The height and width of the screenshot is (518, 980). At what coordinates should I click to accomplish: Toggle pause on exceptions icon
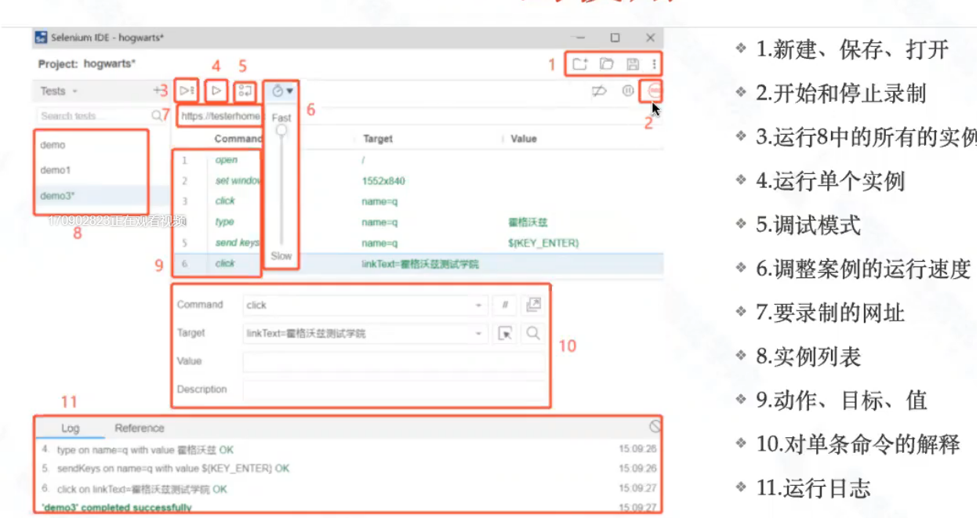coord(628,92)
